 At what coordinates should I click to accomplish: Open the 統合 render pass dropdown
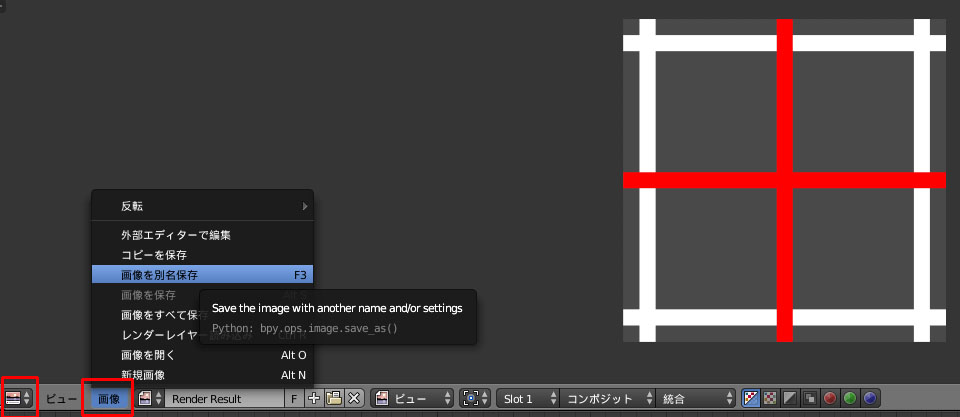695,399
